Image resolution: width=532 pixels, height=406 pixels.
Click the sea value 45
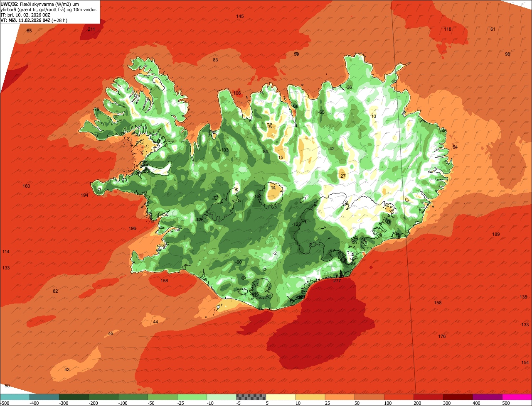111,334
